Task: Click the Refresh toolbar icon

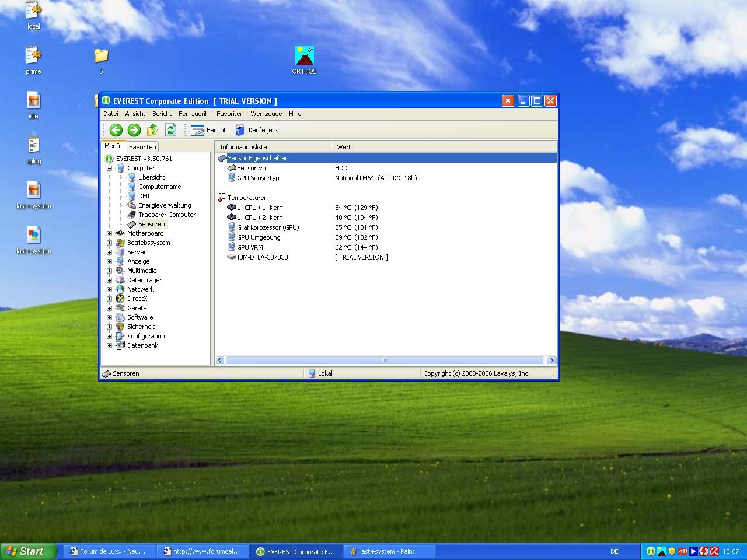Action: [170, 130]
